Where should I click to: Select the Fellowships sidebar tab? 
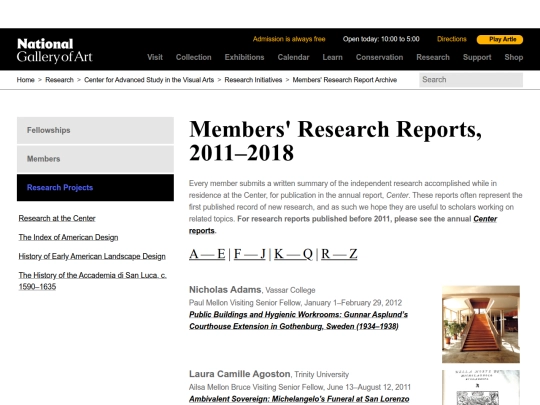click(95, 130)
